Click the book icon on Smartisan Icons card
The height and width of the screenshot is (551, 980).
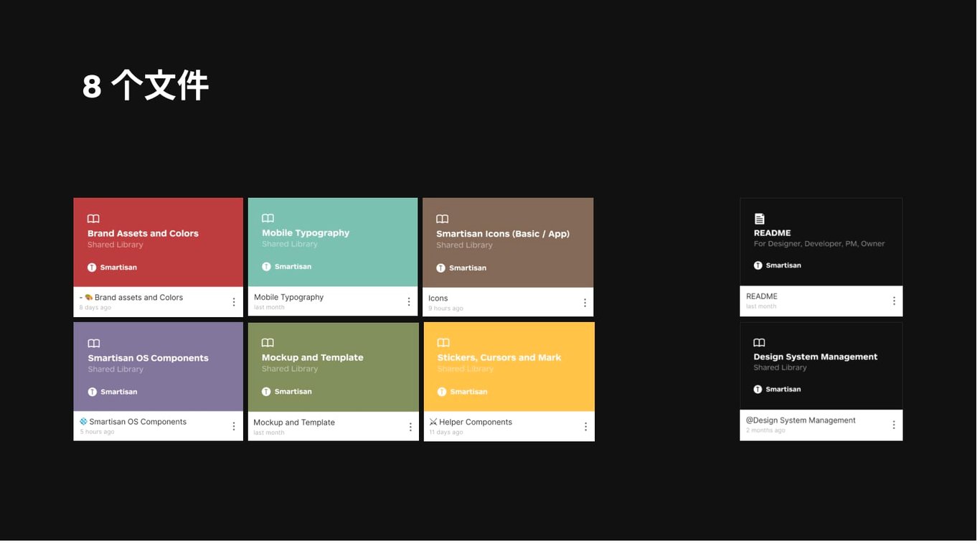click(x=443, y=219)
